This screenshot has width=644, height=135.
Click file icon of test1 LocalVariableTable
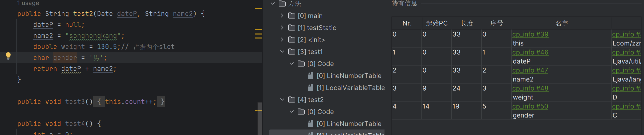tap(310, 88)
